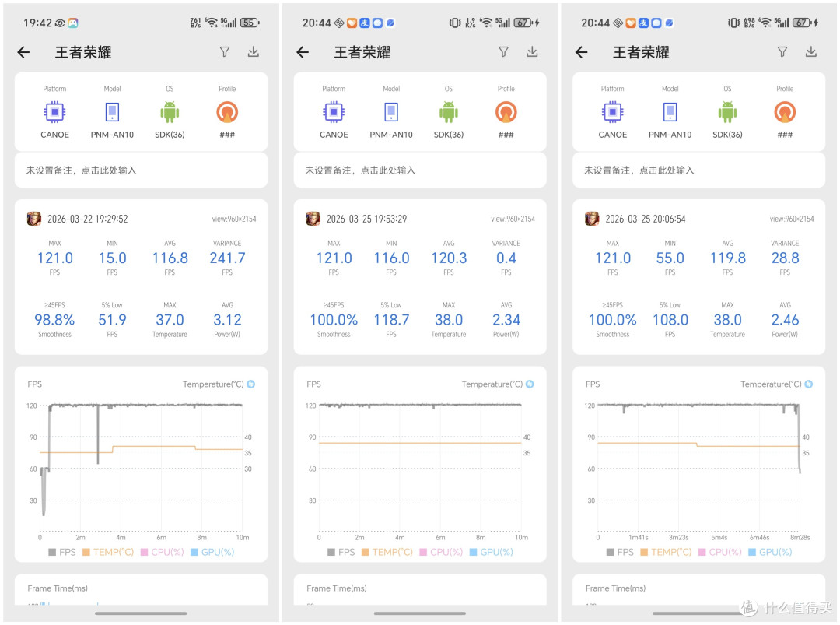Tap home gesture bar in middle screenshot
Image resolution: width=840 pixels, height=625 pixels.
coord(420,613)
